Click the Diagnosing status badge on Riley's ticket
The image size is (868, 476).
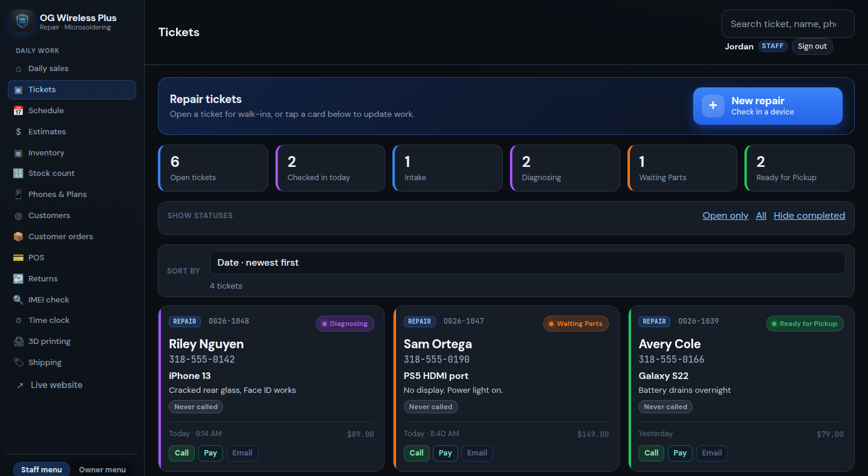click(345, 324)
